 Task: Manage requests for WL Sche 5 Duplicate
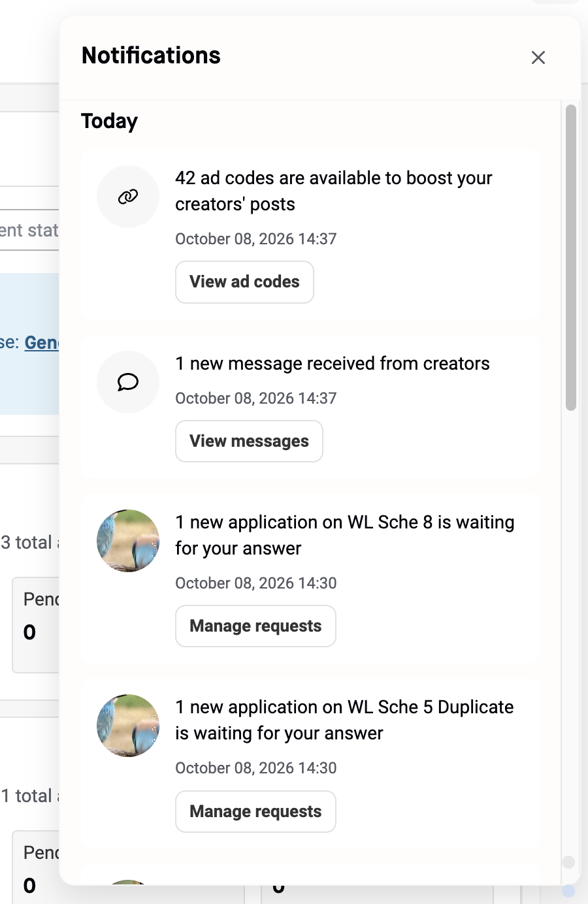coord(255,812)
